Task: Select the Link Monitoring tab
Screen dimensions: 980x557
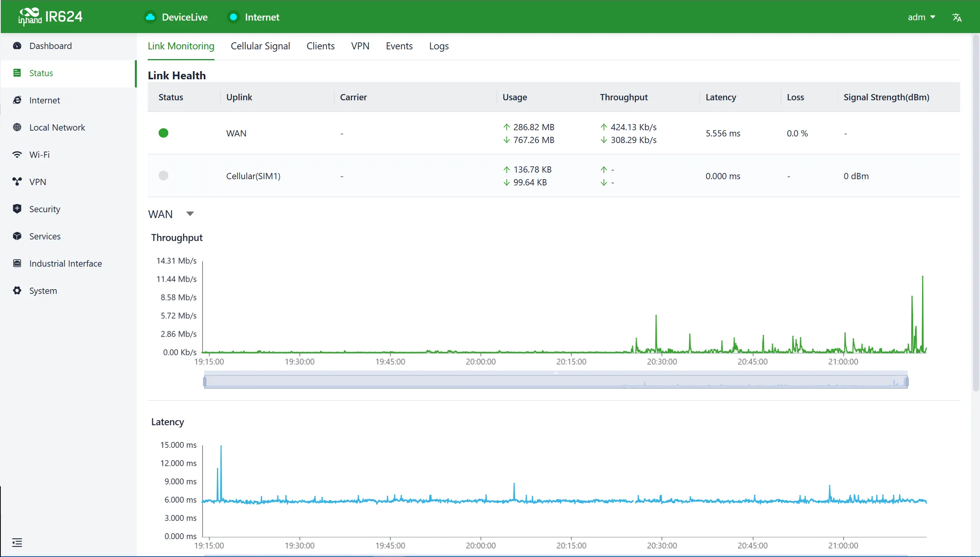Action: click(181, 46)
